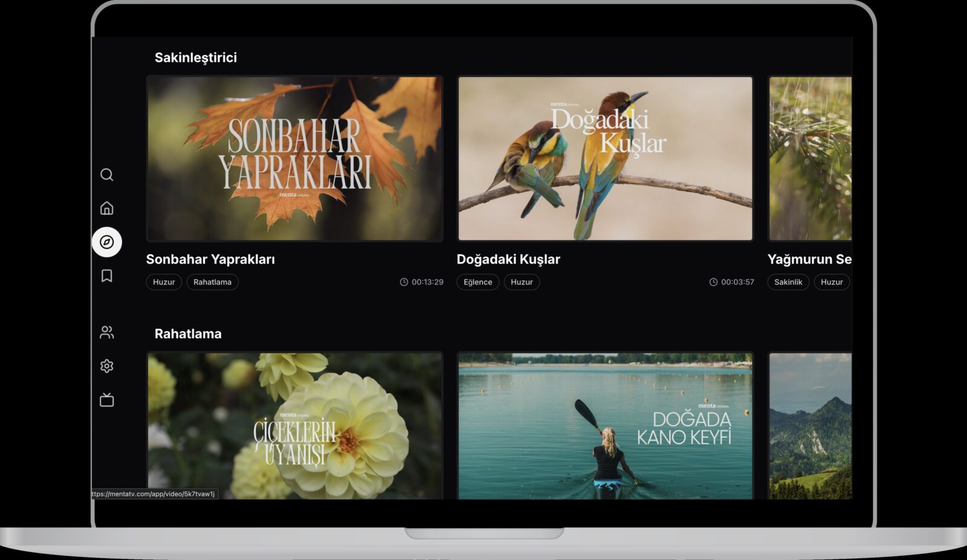Go to Home via sidebar house icon

pyautogui.click(x=107, y=208)
